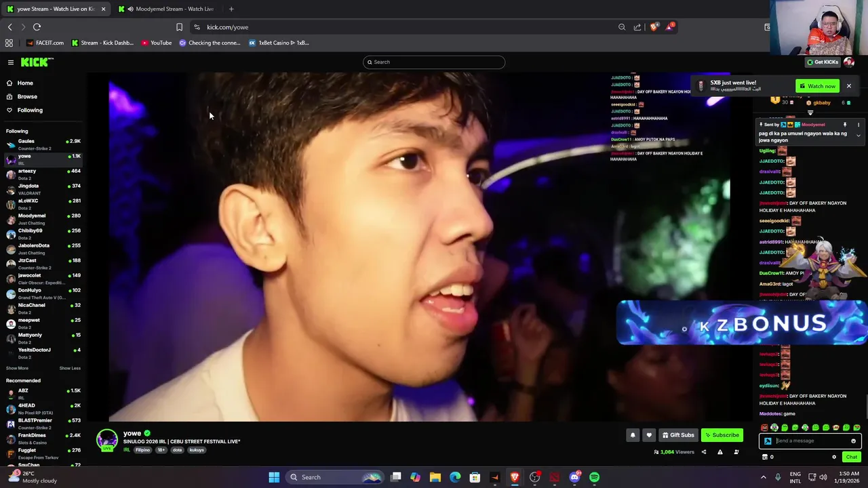Reload the page

(37, 27)
